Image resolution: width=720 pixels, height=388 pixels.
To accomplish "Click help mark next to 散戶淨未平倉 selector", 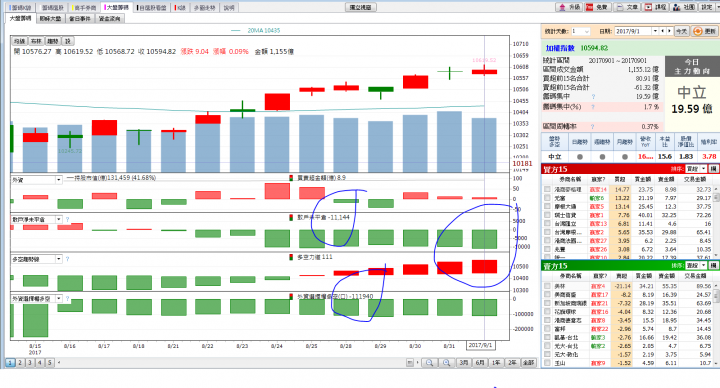I will coord(68,219).
